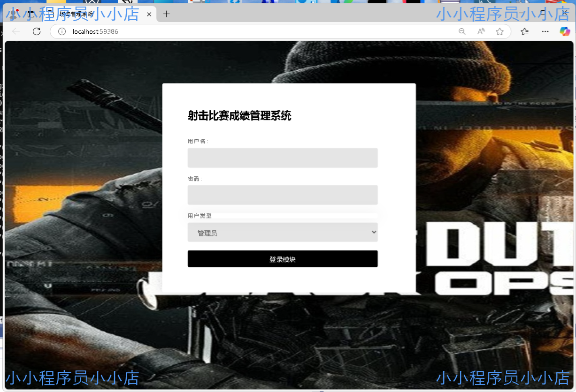Open the favorites list icon
The width and height of the screenshot is (576, 392).
click(525, 31)
